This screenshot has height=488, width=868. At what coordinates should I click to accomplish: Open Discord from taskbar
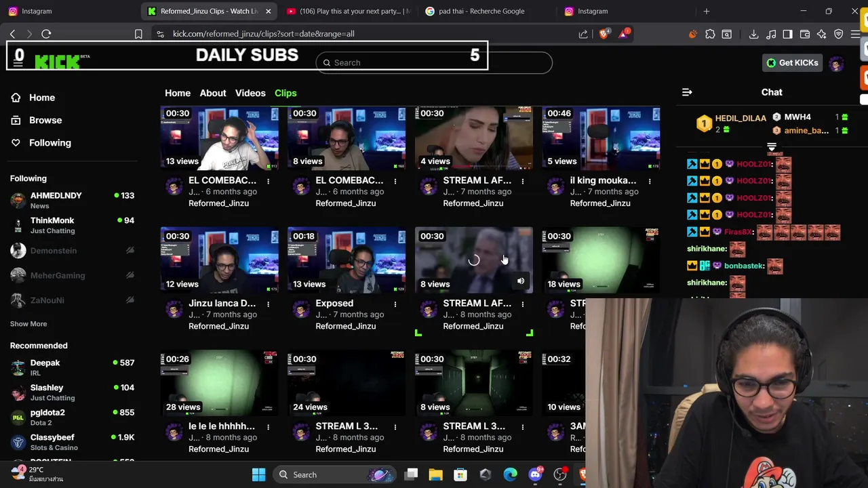(535, 474)
